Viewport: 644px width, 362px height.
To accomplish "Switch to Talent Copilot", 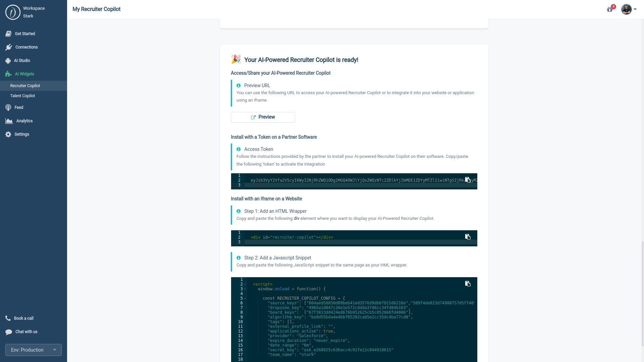I will coord(22,96).
